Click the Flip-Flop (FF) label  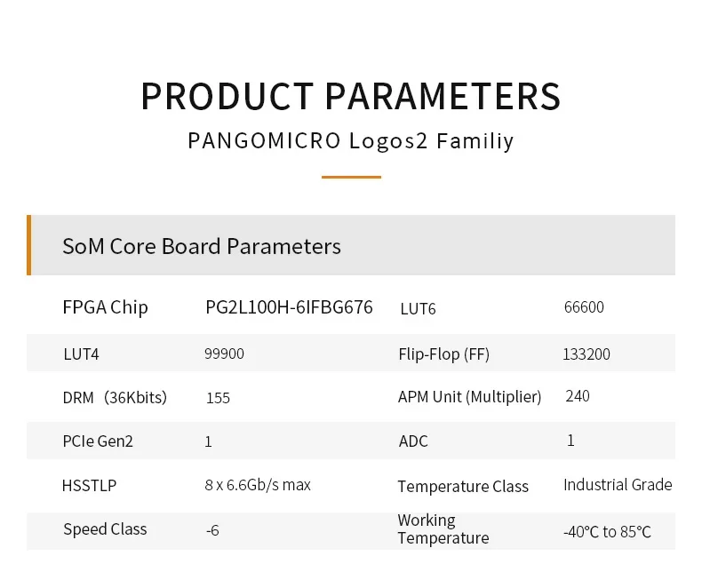coord(443,354)
